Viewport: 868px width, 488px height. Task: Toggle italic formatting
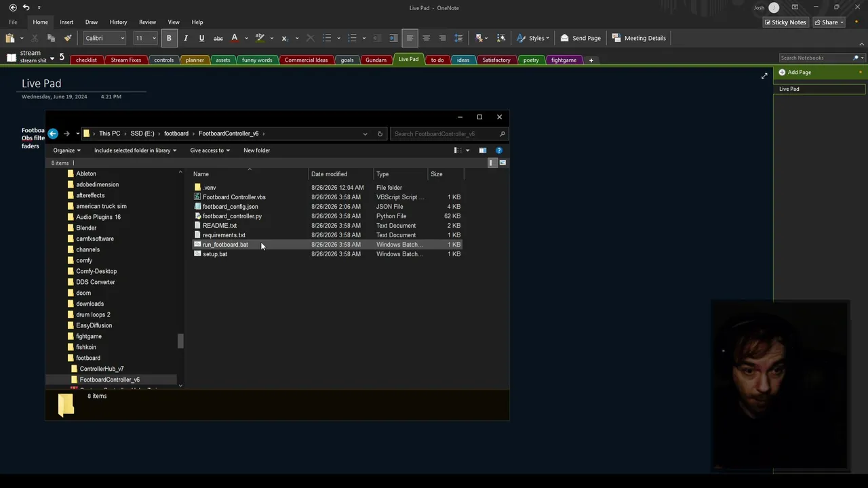pos(185,38)
